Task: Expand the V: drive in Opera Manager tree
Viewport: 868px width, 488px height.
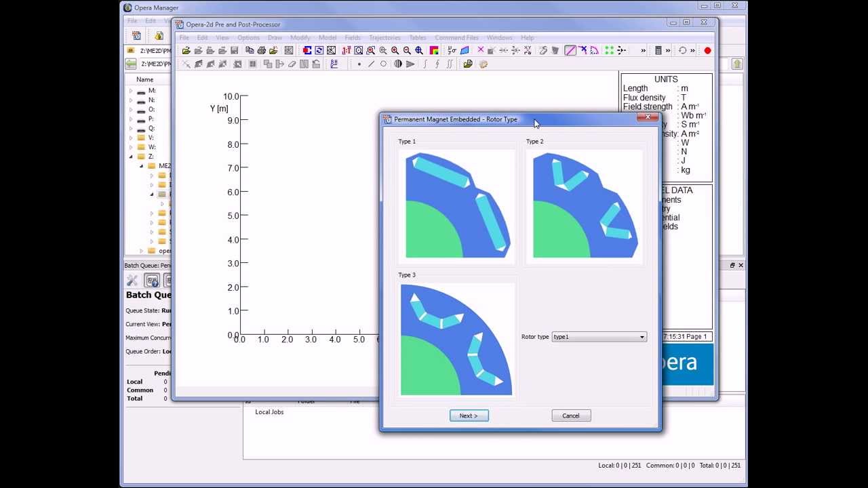Action: 131,138
